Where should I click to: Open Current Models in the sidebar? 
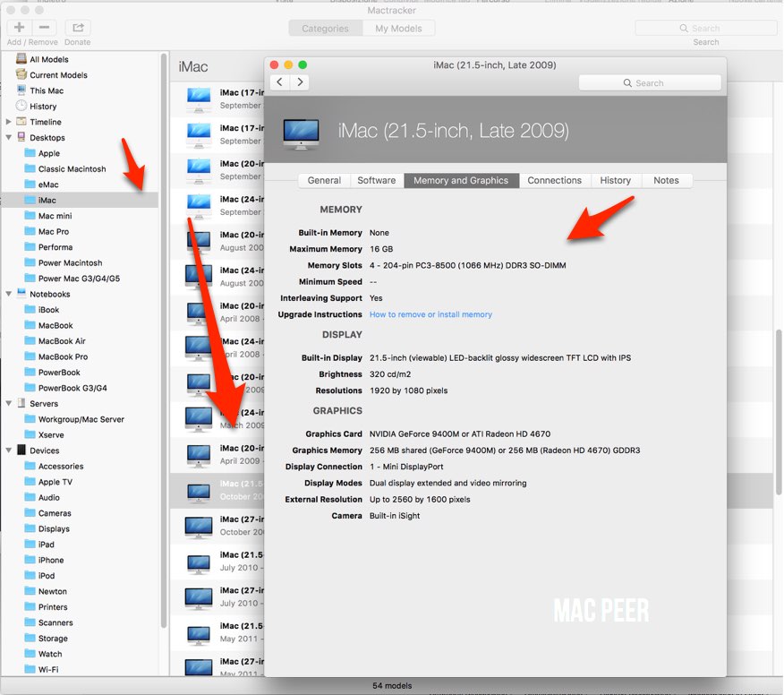[58, 75]
